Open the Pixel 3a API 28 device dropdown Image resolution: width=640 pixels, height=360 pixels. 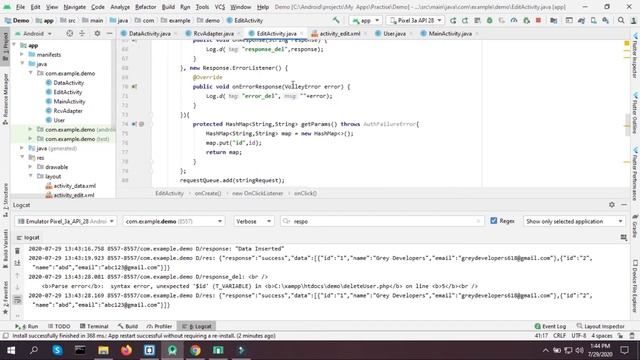(415, 20)
